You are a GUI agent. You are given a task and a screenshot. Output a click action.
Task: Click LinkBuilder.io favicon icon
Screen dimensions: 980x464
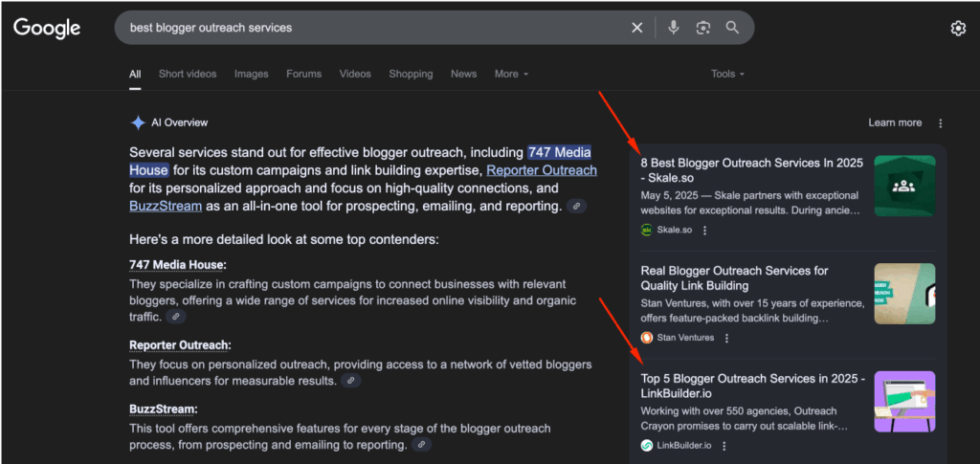[647, 446]
